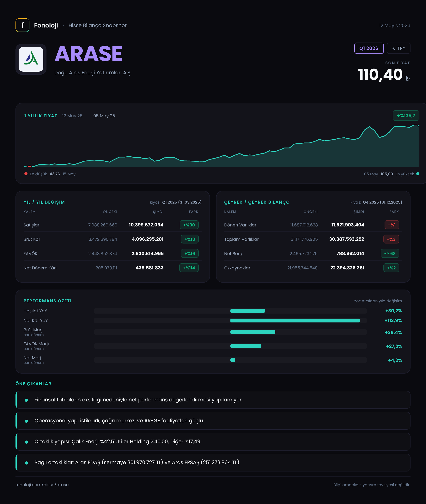
Task: Open the fonoloji.com/hisse/arase link
Action: pos(42,485)
